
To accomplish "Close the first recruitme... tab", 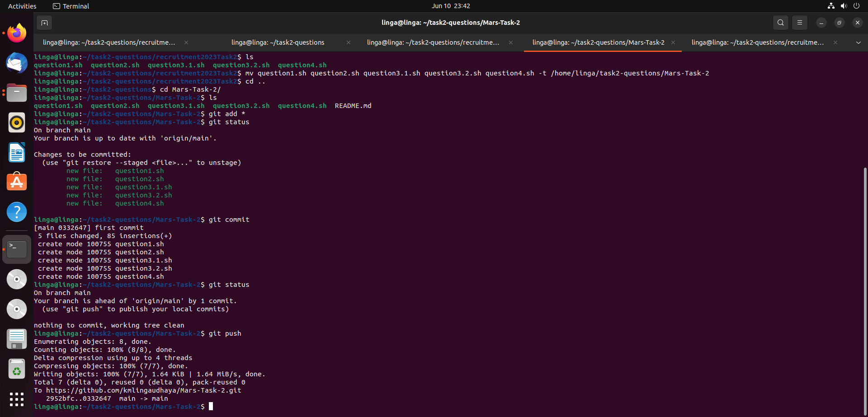I will 186,42.
